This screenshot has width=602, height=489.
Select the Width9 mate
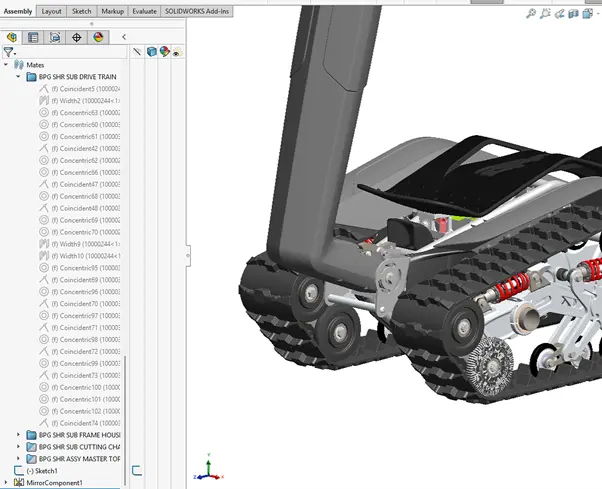pyautogui.click(x=86, y=244)
